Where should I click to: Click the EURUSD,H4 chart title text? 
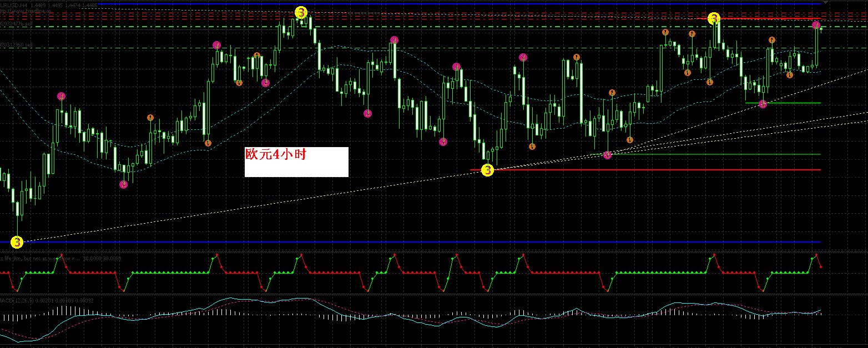click(48, 4)
